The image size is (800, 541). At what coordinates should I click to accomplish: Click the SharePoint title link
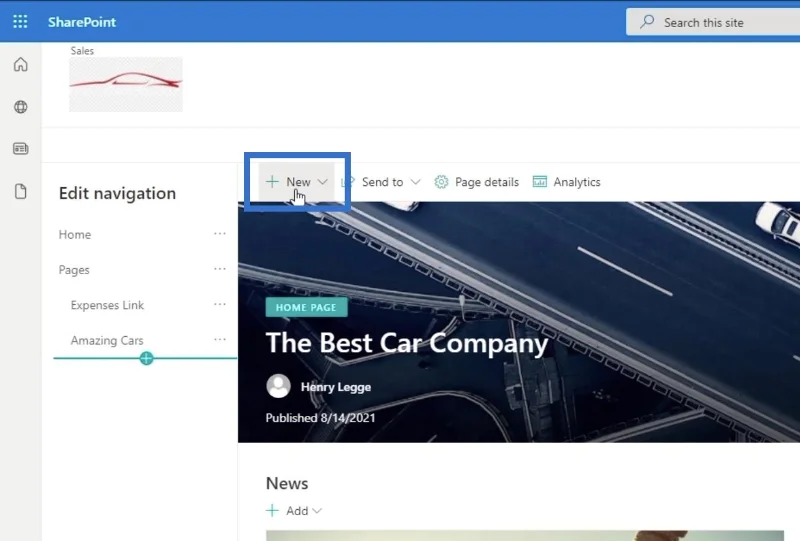click(82, 22)
